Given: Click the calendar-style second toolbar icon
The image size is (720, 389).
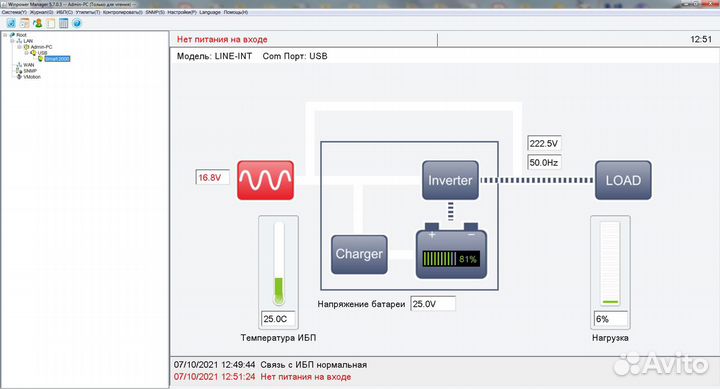Looking at the screenshot, I should (x=24, y=23).
